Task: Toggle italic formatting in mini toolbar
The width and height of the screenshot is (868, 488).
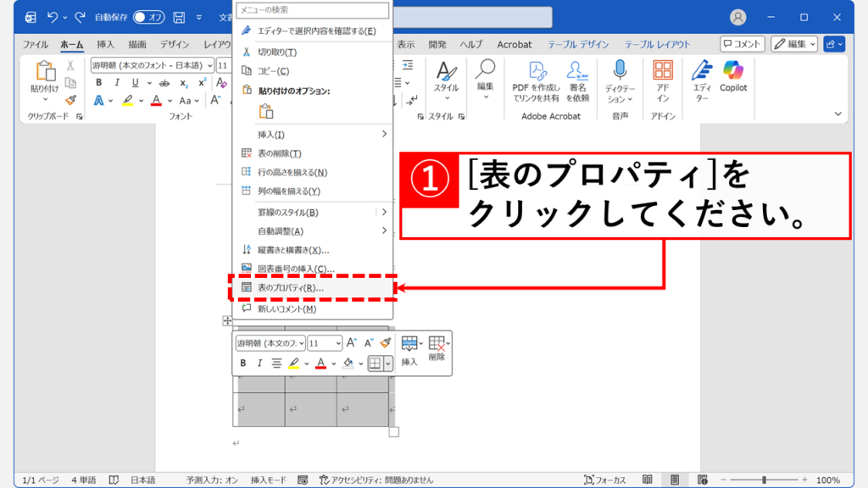Action: (260, 363)
